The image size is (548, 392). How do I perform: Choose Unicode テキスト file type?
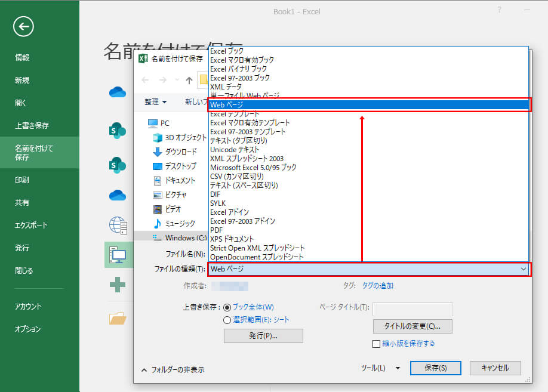[x=235, y=150]
